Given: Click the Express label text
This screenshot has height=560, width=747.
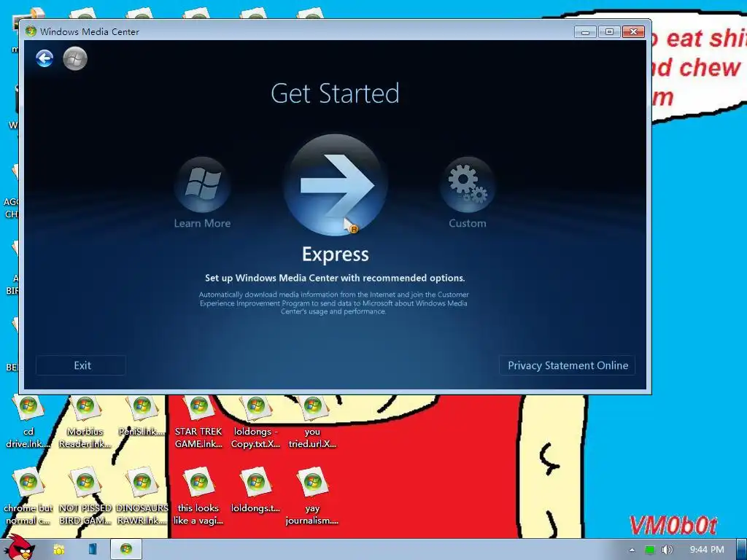Looking at the screenshot, I should [336, 254].
